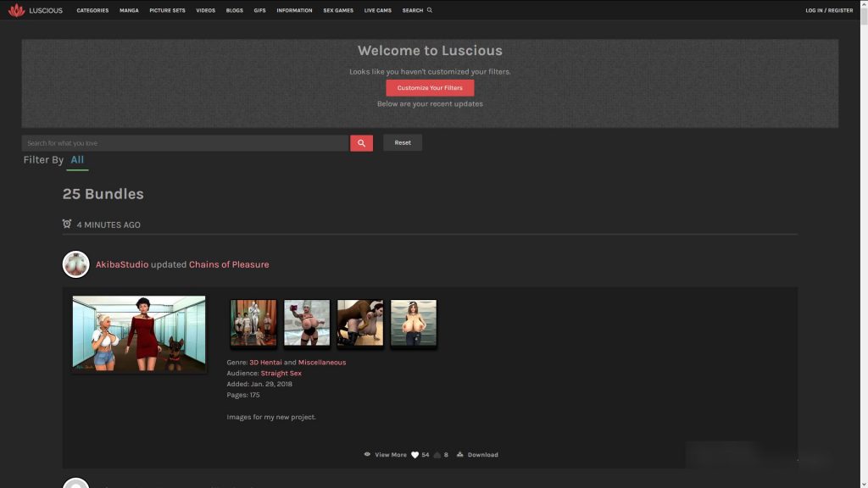The width and height of the screenshot is (868, 488).
Task: Click the Luscious lotus logo icon
Action: pyautogui.click(x=17, y=10)
